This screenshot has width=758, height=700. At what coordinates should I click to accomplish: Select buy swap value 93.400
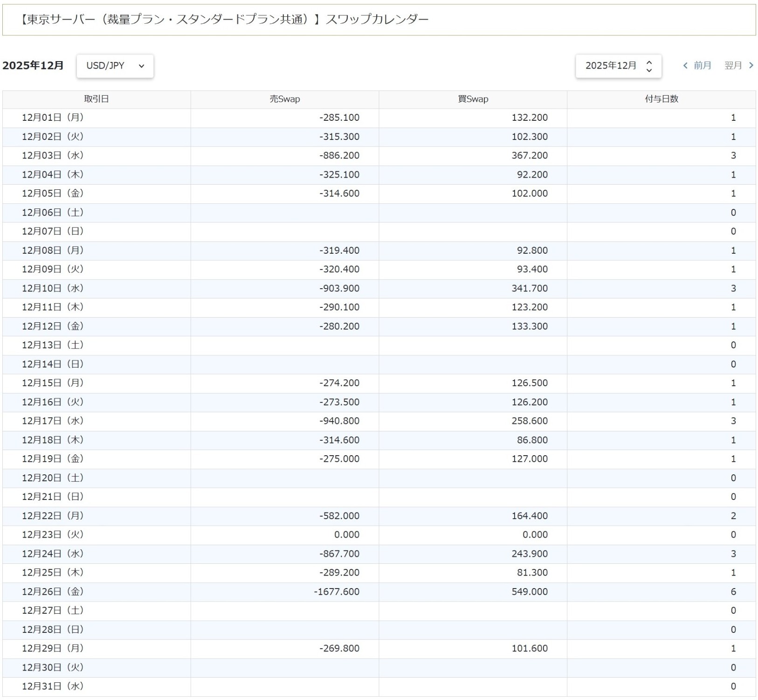(x=532, y=269)
